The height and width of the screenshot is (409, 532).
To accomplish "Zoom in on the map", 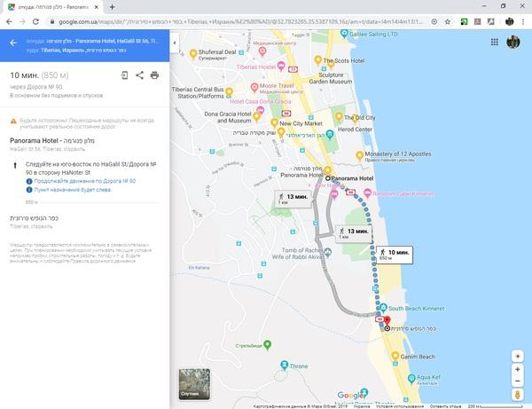I will point(518,369).
